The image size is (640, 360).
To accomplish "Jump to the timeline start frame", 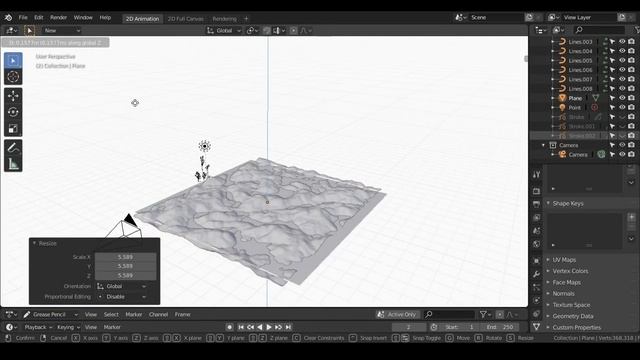I will [x=241, y=327].
